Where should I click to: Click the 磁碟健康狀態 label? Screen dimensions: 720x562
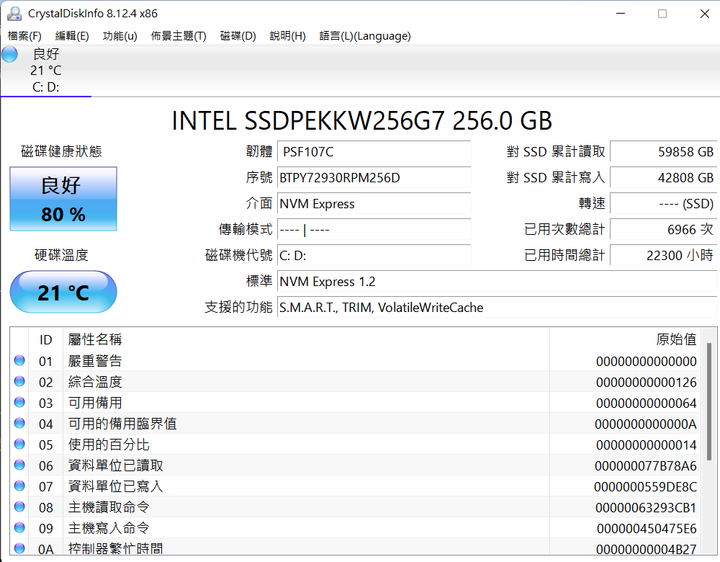[61, 151]
